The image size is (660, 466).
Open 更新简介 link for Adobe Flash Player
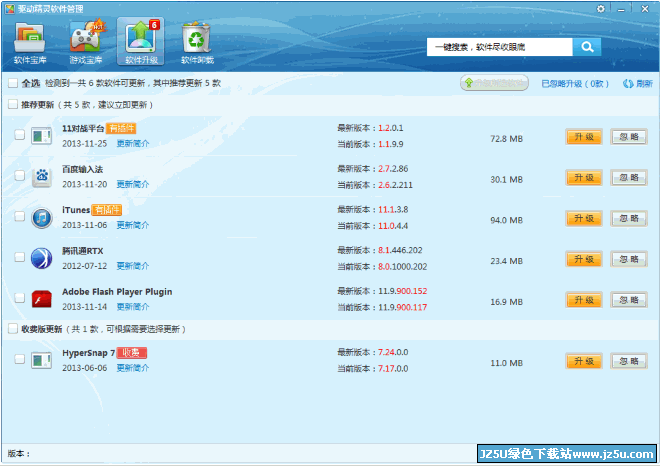[x=133, y=307]
